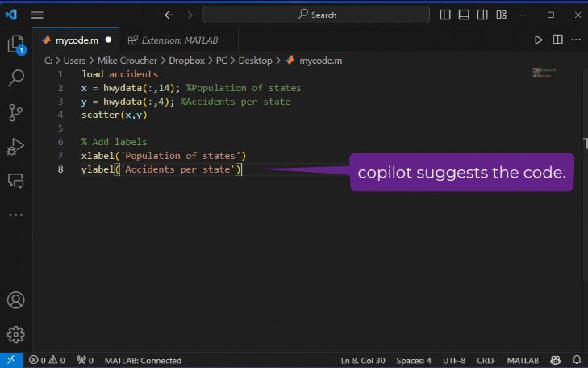588x368 pixels.
Task: Open the Source Control view
Action: (15, 112)
